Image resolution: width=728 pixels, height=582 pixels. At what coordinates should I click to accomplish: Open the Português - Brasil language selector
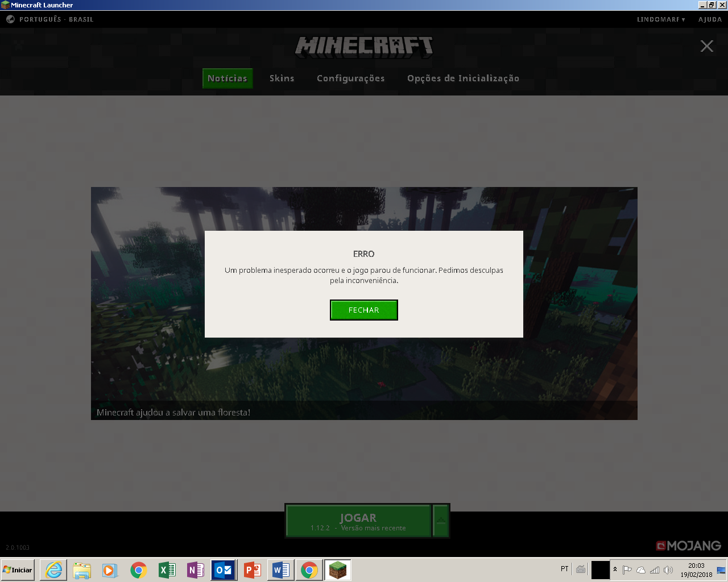tap(50, 19)
